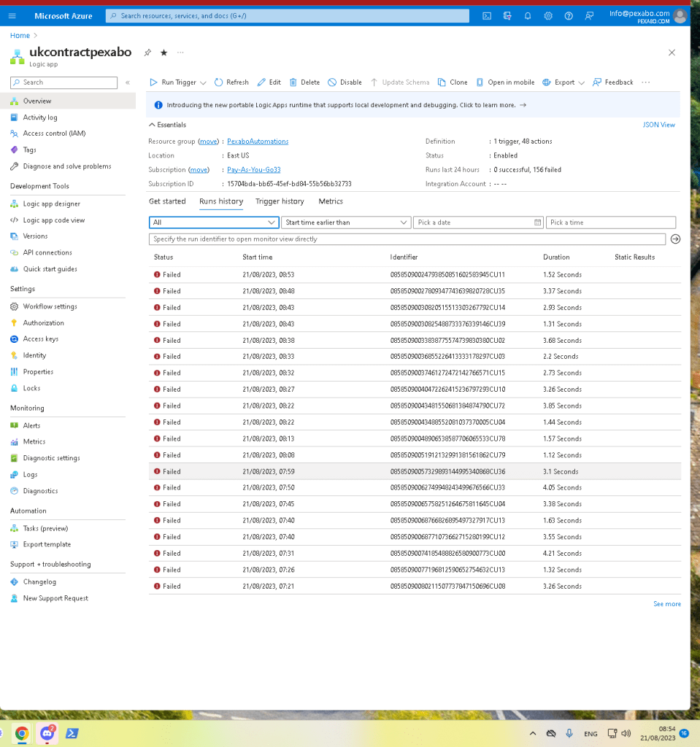The image size is (700, 747).
Task: Click See more below the runs list
Action: coord(666,604)
